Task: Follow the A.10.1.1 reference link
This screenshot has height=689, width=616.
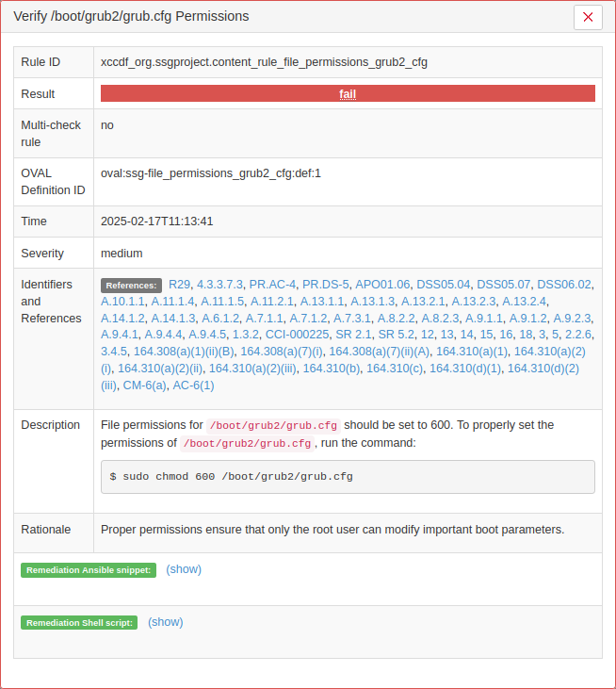Action: coord(122,301)
